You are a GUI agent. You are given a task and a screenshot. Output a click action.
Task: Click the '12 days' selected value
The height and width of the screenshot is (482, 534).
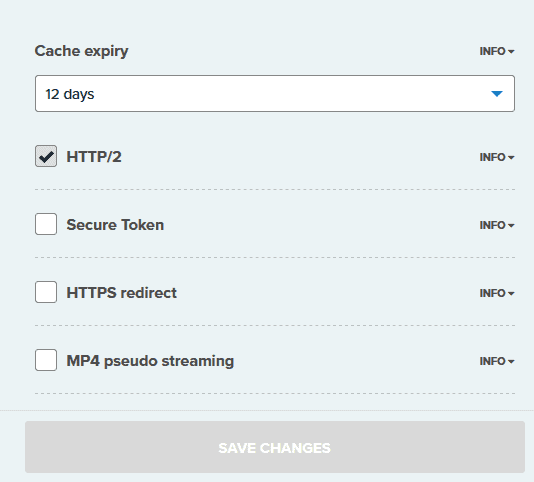click(x=70, y=94)
